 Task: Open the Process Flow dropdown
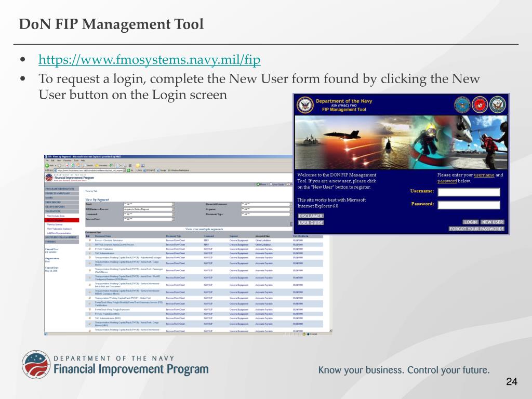[149, 219]
